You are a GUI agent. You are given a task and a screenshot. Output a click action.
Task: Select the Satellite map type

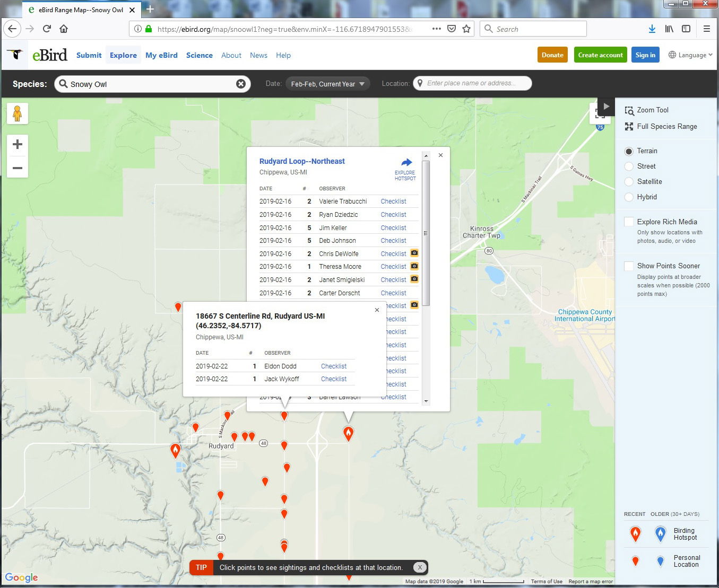(x=629, y=182)
